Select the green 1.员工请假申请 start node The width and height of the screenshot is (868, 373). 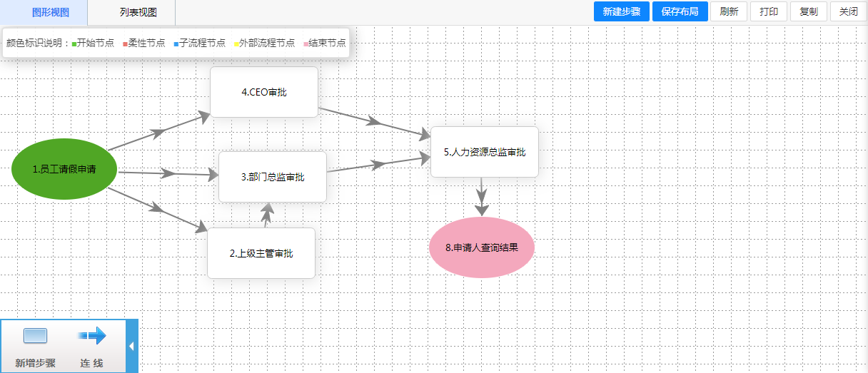pyautogui.click(x=64, y=169)
